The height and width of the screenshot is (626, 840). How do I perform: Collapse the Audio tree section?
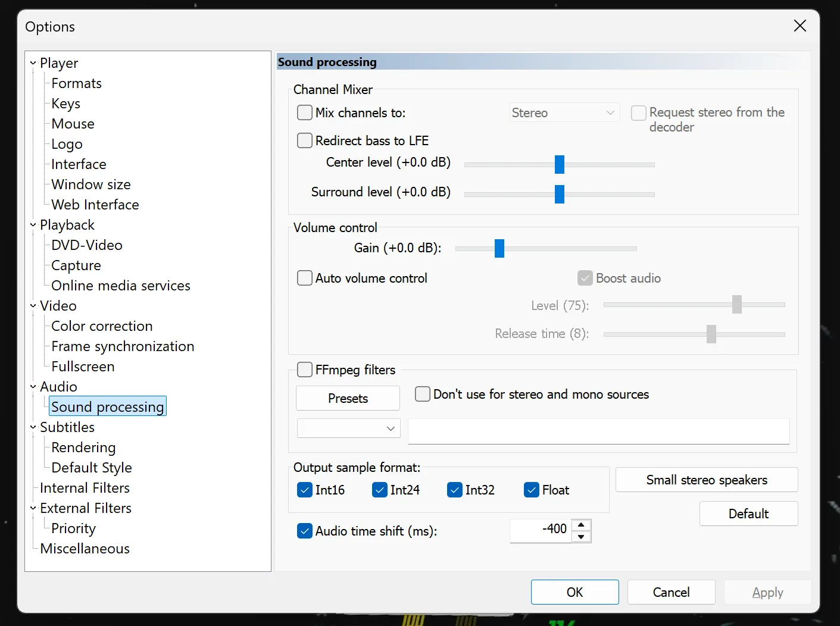tap(33, 387)
